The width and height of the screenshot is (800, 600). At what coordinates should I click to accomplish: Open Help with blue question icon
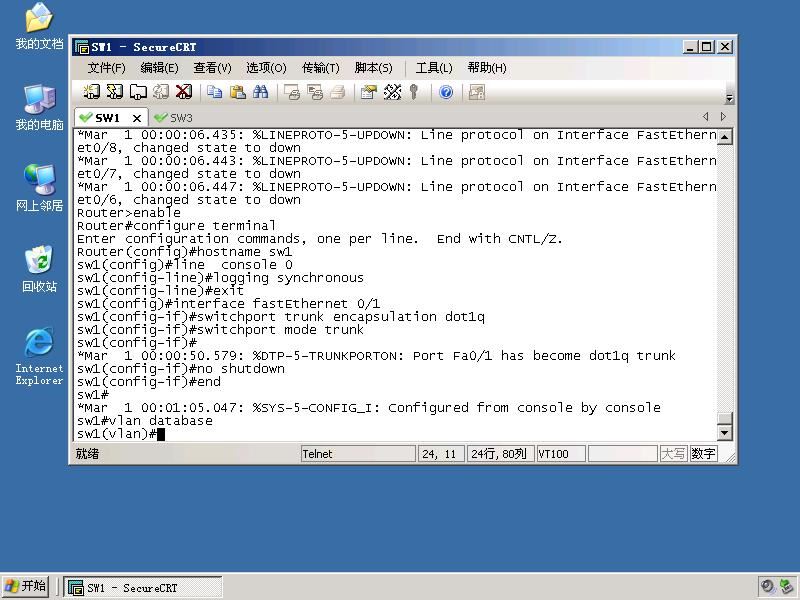[x=446, y=92]
